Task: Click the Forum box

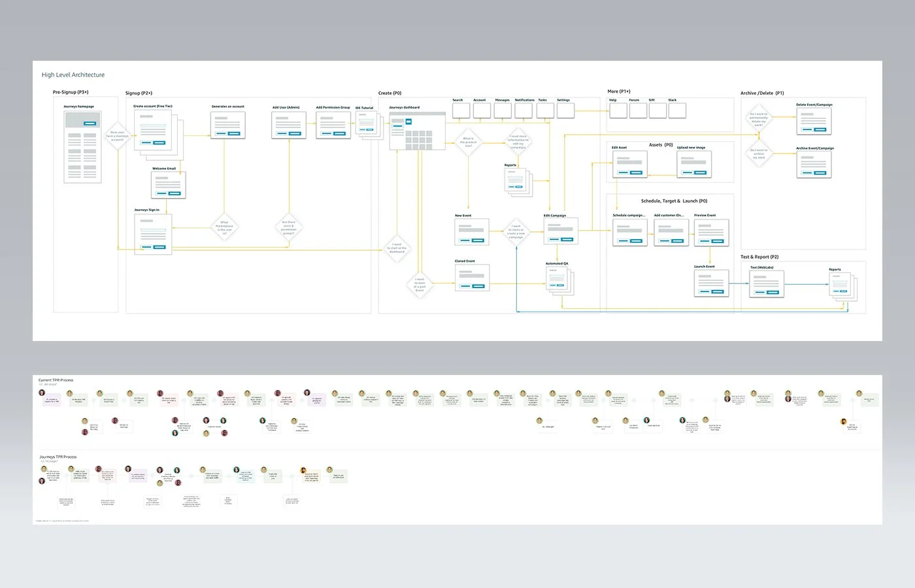Action: tap(638, 110)
